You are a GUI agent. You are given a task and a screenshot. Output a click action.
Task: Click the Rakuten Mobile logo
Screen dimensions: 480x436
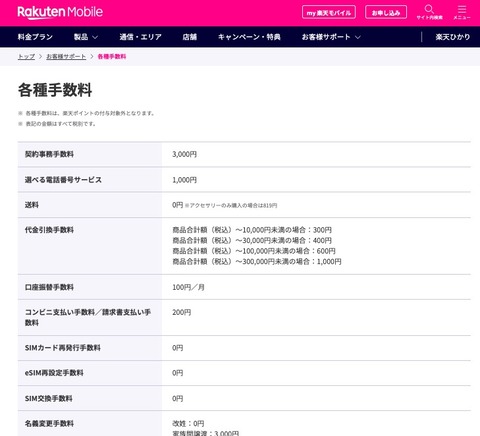[x=60, y=12]
